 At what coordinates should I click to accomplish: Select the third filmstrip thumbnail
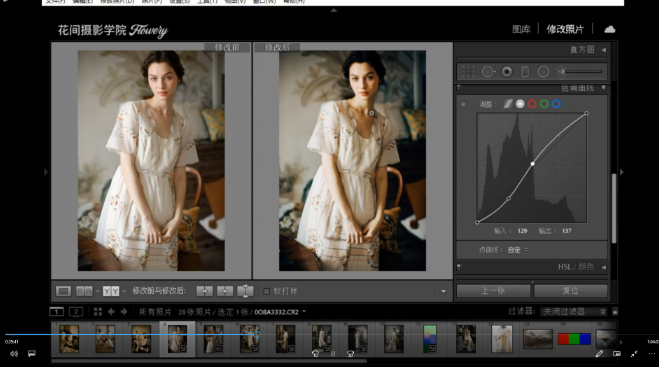click(141, 339)
